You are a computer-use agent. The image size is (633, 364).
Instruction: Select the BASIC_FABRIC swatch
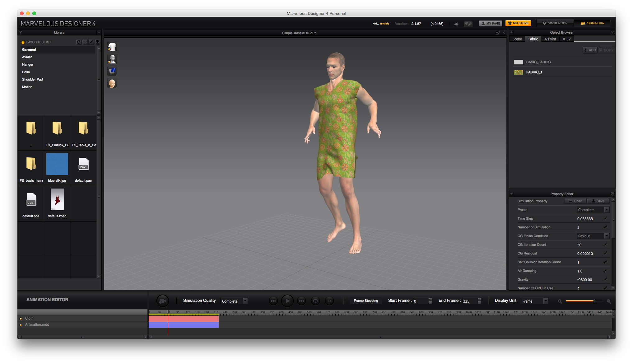coord(518,62)
